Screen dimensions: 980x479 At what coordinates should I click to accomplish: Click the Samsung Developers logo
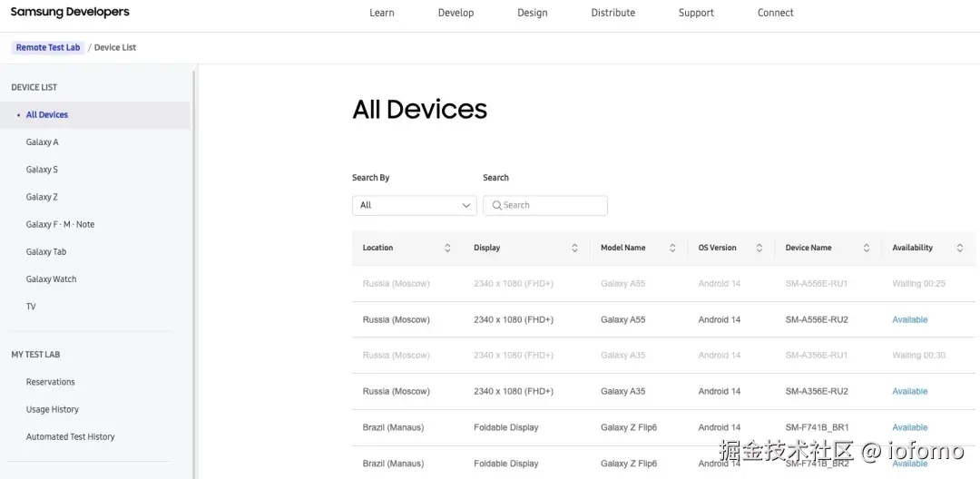(70, 12)
